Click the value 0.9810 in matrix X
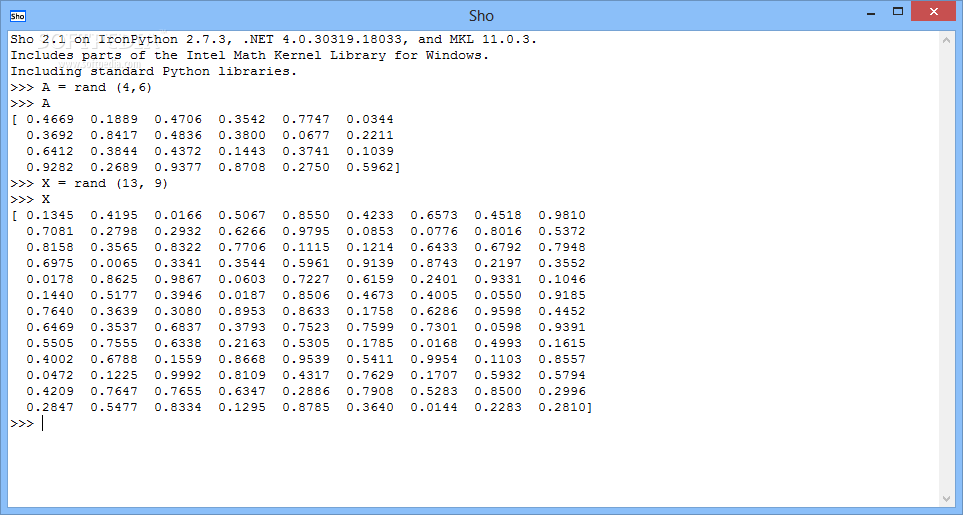Viewport: 963px width, 515px height. click(562, 215)
